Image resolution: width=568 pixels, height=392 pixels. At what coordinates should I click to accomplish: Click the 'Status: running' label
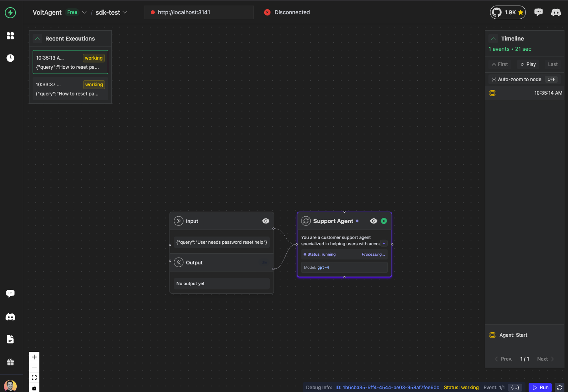pos(321,254)
